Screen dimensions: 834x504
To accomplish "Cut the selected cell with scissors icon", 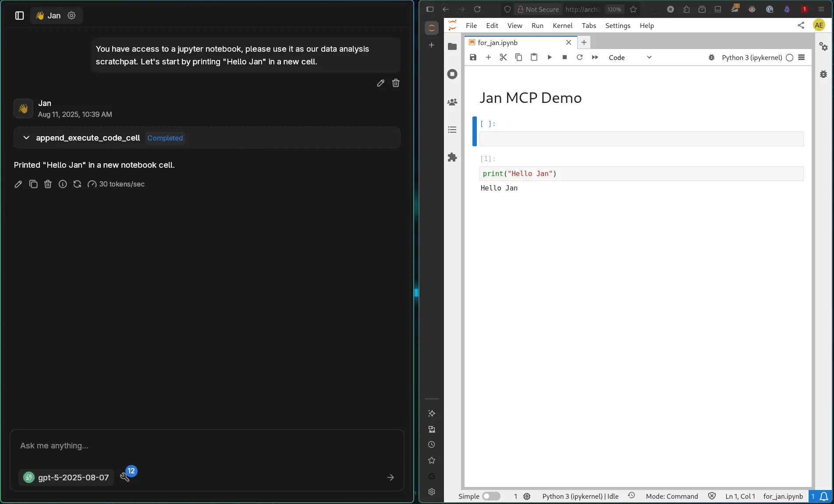I will [503, 57].
